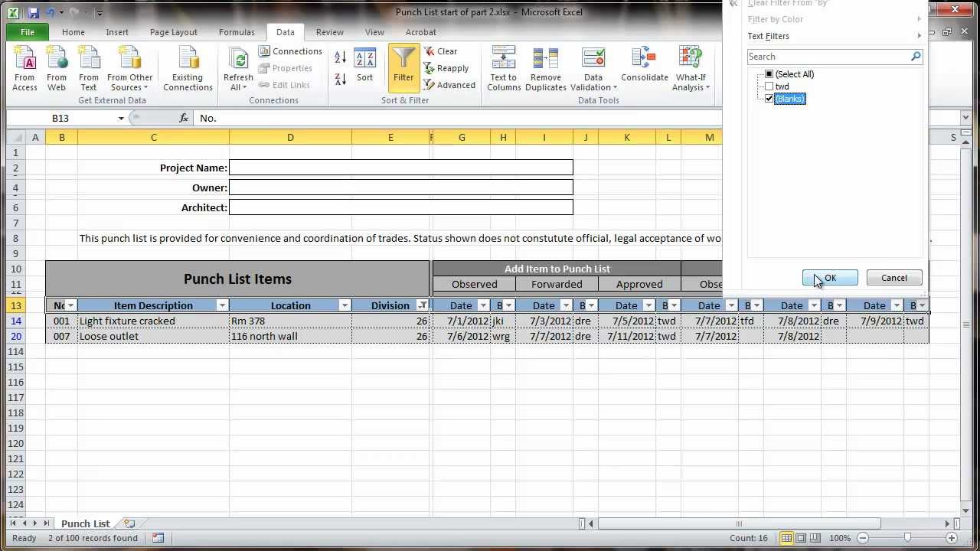This screenshot has width=980, height=551.
Task: Reapply the current filter
Action: coord(446,68)
